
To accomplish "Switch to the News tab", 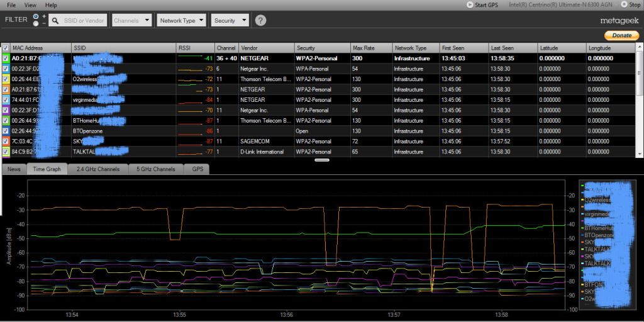I will [x=14, y=169].
